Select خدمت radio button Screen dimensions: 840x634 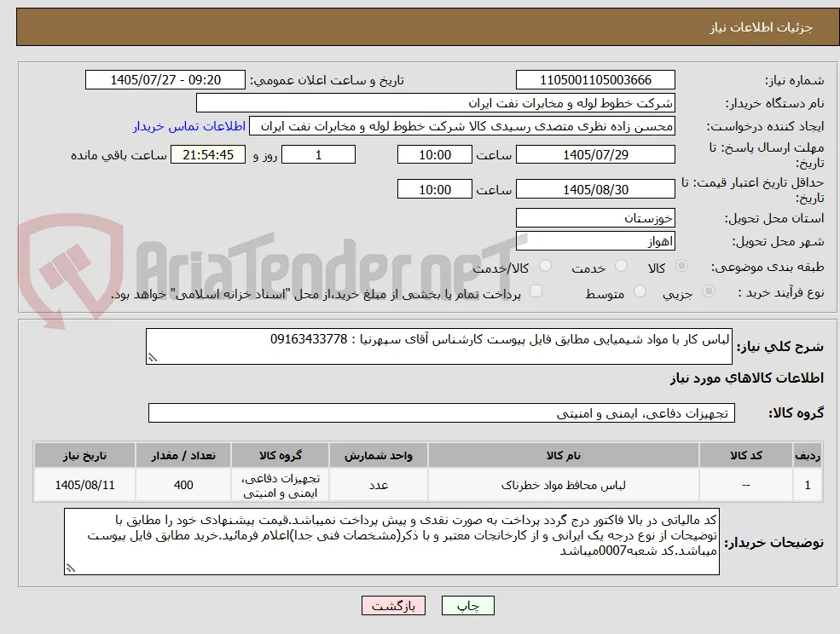point(621,266)
